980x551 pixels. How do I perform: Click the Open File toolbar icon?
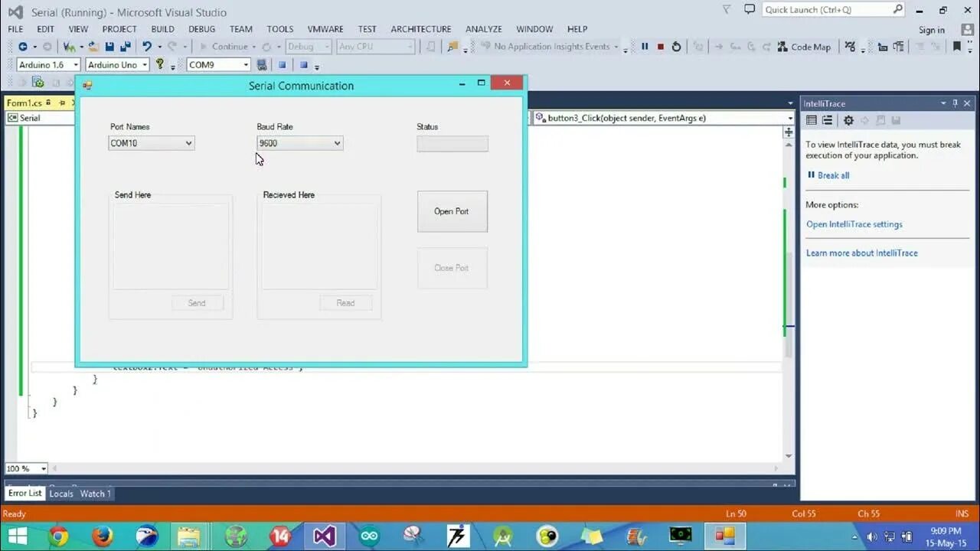tap(93, 47)
